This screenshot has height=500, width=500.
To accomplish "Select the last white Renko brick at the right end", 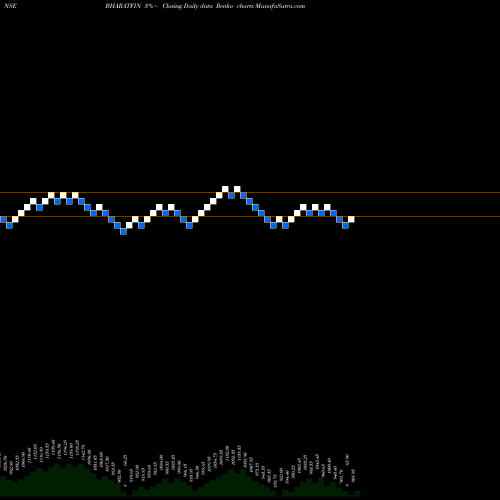I will pos(351,219).
